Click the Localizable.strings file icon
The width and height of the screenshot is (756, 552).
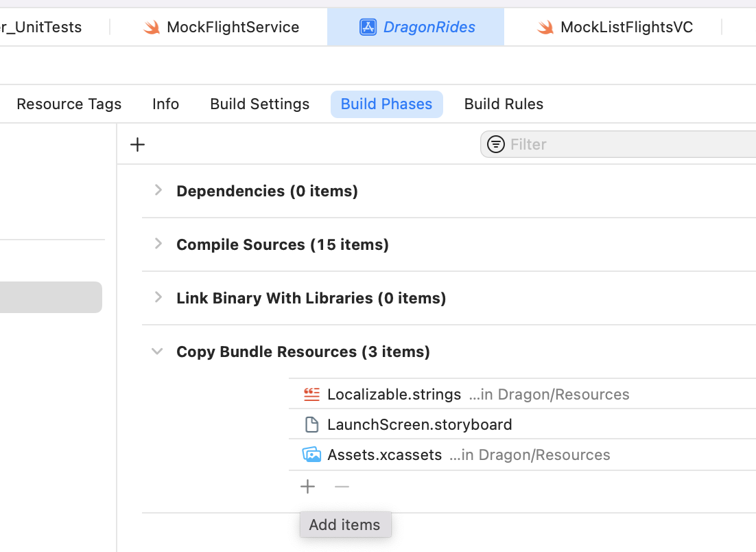pos(311,394)
